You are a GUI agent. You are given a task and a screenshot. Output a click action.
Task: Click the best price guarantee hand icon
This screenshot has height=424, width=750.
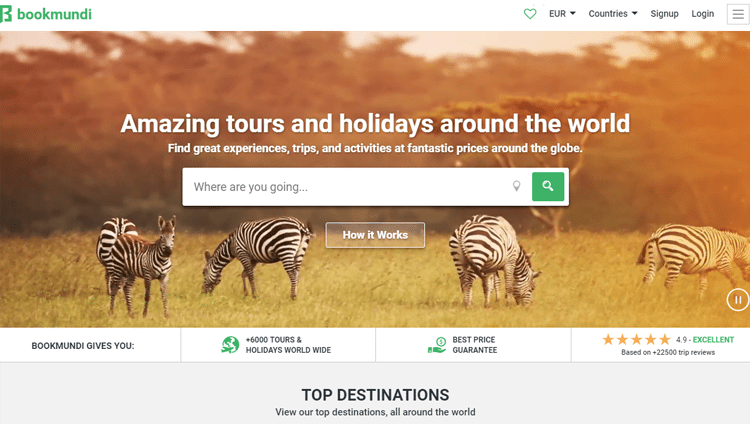[437, 345]
